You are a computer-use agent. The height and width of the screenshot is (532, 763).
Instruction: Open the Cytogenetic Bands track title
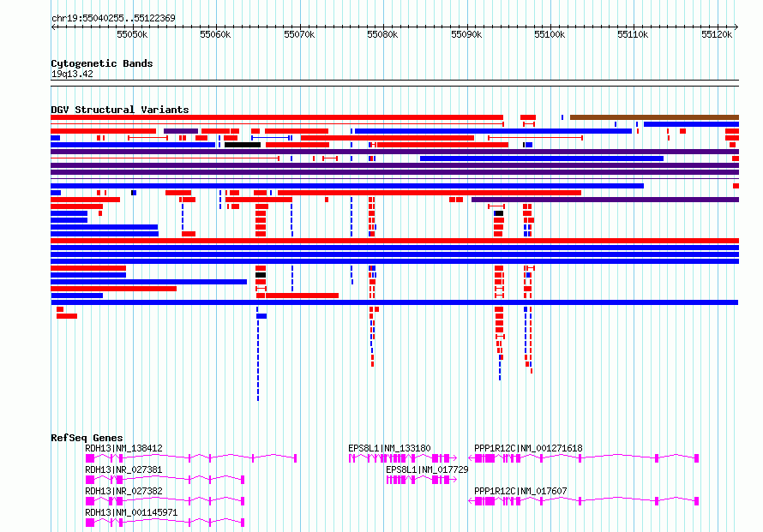pos(102,63)
